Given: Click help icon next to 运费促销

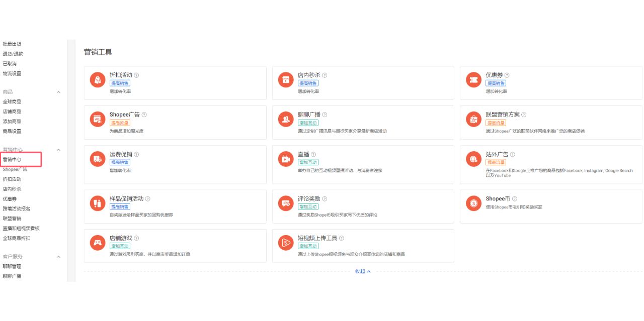Looking at the screenshot, I should (x=136, y=155).
